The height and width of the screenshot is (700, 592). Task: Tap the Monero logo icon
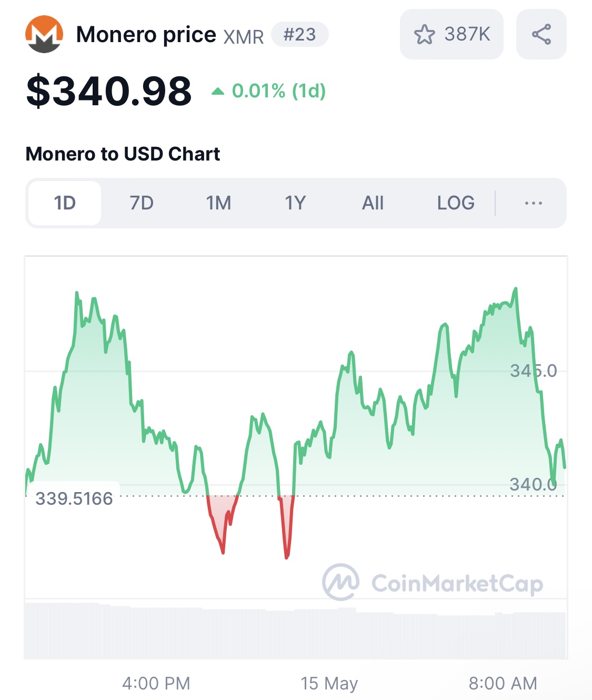tap(44, 34)
